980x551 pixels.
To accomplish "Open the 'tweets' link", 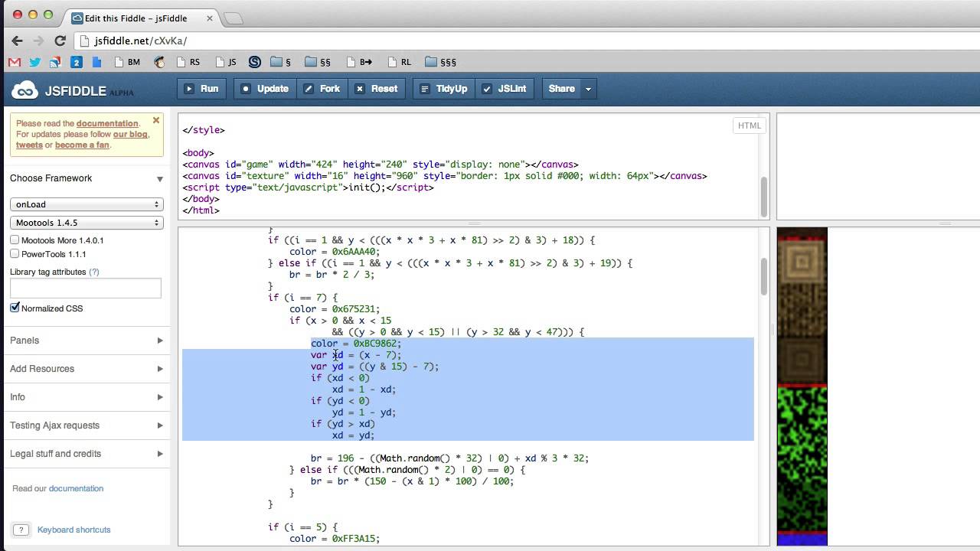I will click(29, 145).
